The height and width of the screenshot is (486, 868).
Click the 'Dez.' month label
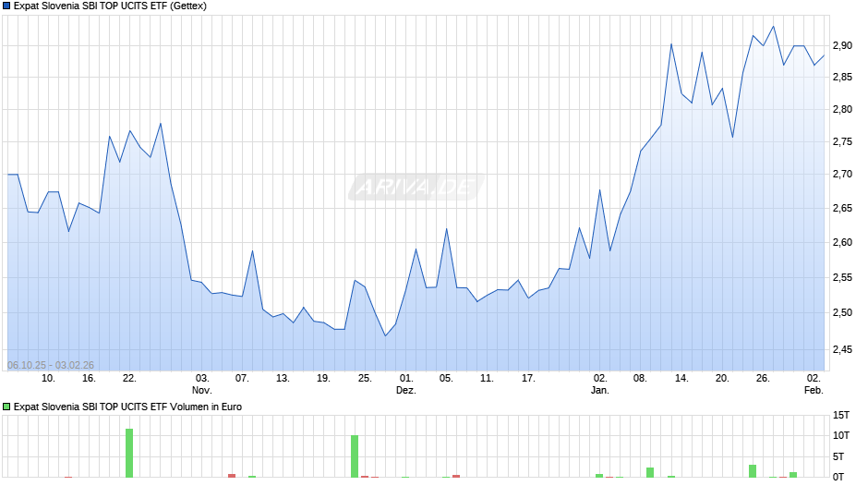405,390
